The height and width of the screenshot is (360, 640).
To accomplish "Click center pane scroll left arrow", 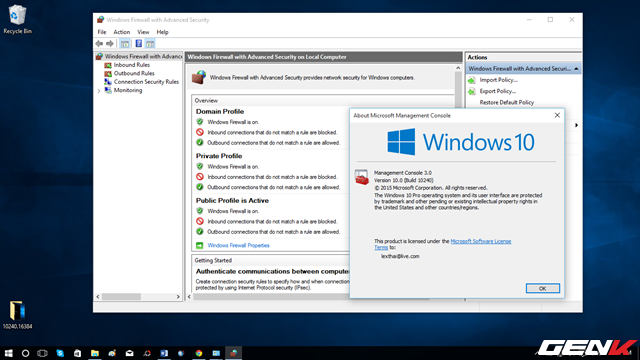I will pos(189,297).
